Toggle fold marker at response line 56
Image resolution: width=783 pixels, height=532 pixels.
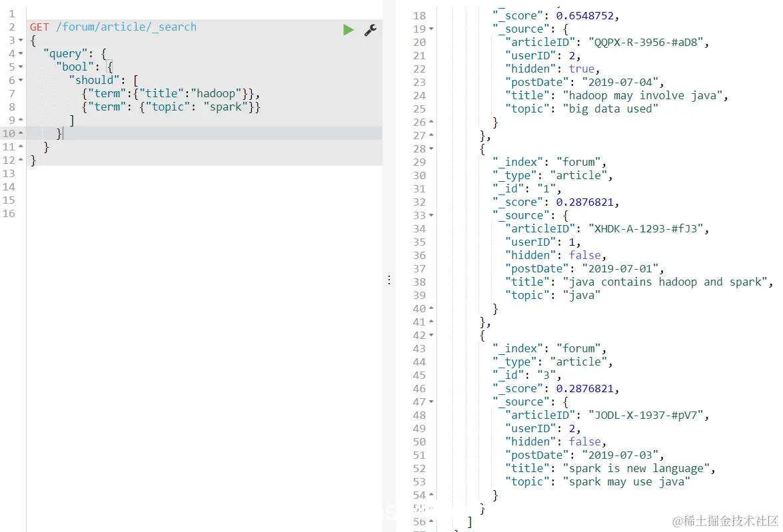tap(431, 521)
